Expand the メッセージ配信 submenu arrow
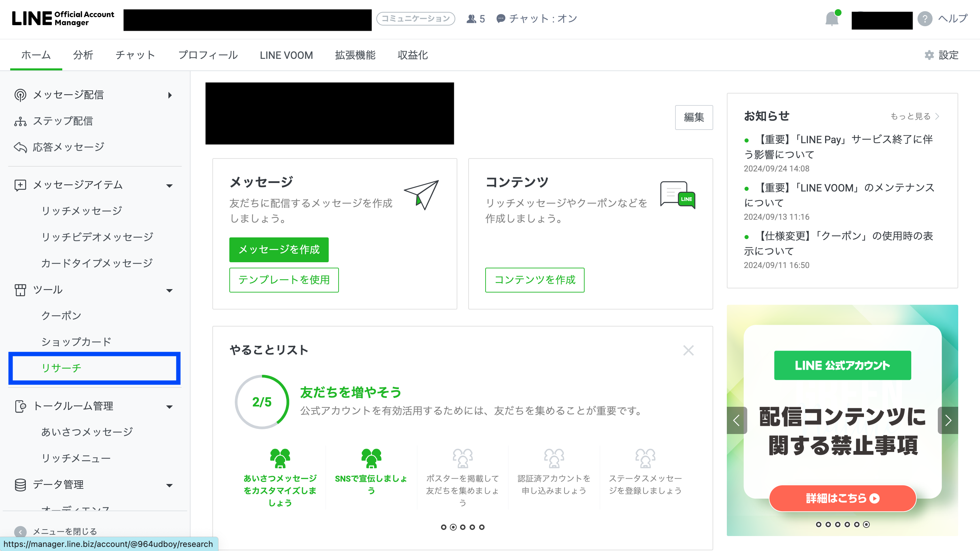Screen dimensions: 980x551 coord(170,95)
